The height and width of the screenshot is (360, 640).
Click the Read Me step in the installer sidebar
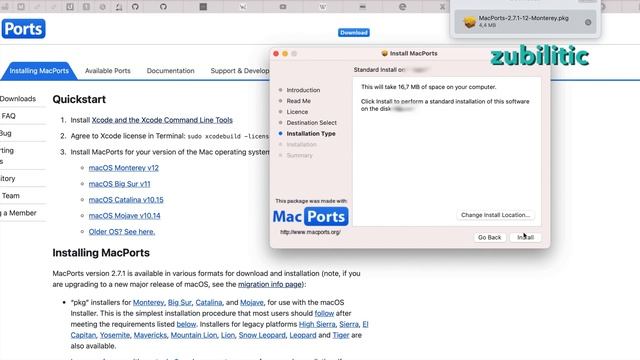click(x=298, y=101)
